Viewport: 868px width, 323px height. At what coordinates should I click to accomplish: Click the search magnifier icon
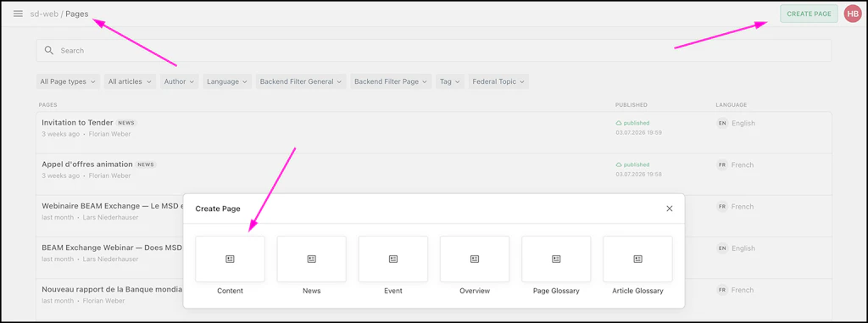[x=49, y=50]
